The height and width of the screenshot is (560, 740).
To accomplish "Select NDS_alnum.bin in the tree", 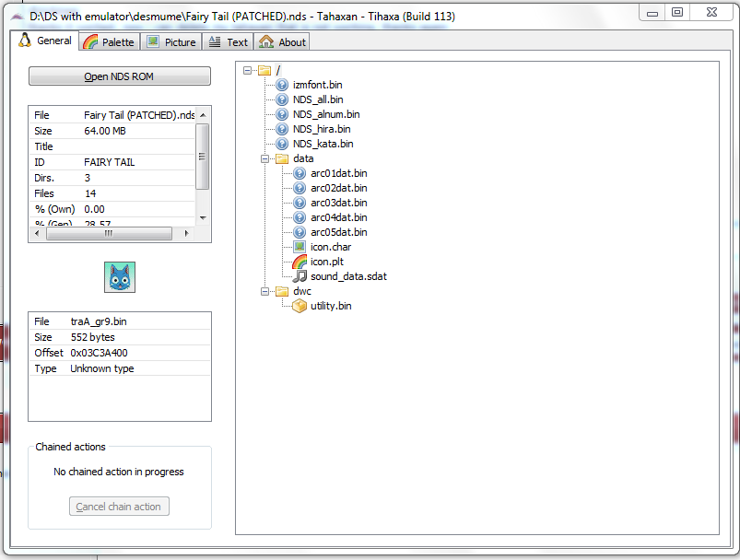I will pos(326,114).
